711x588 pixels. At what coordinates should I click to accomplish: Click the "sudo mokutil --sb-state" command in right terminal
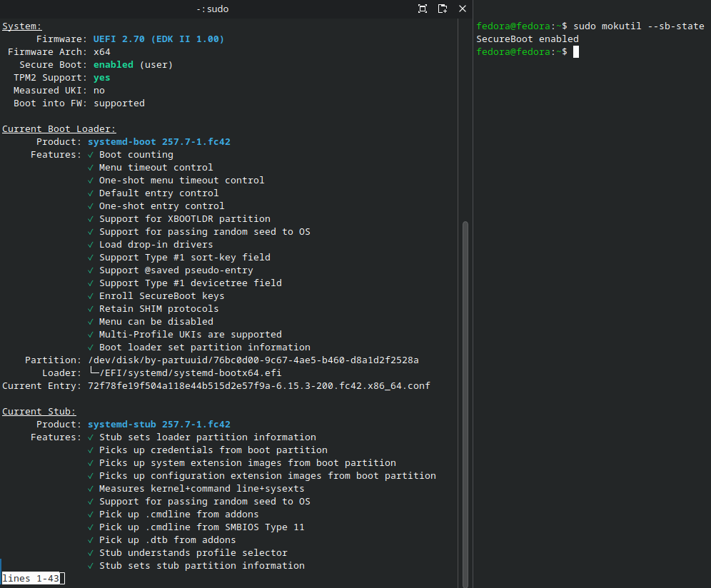(639, 26)
